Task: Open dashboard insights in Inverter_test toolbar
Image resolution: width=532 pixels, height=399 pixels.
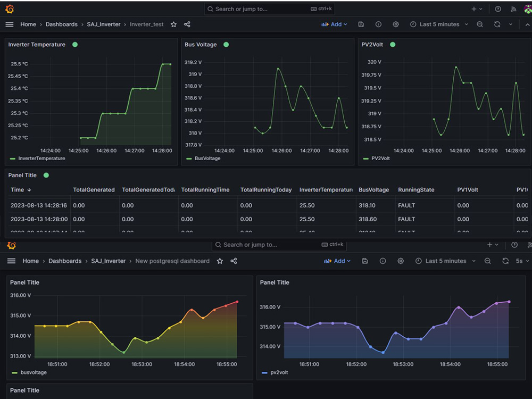Action: [378, 24]
